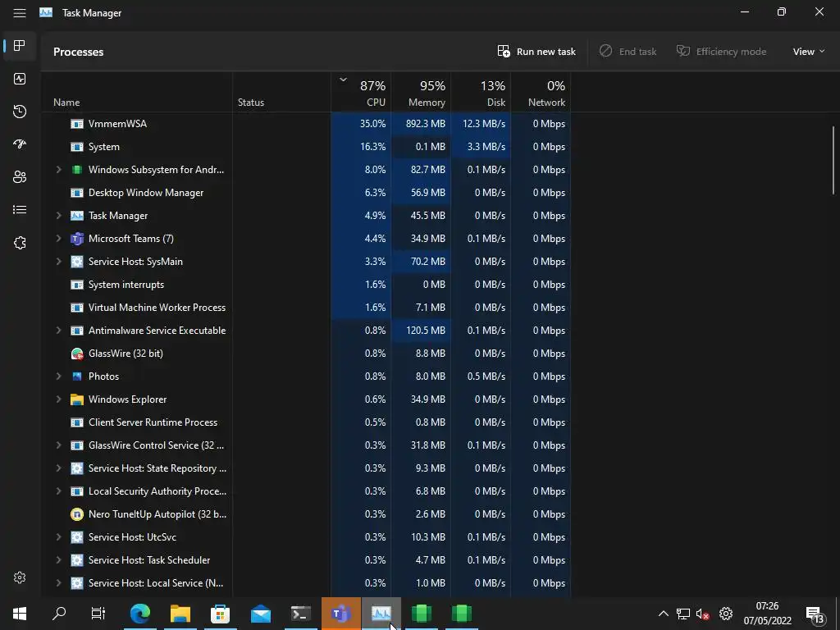
Task: Click the Microsoft Teams process icon
Action: click(77, 239)
